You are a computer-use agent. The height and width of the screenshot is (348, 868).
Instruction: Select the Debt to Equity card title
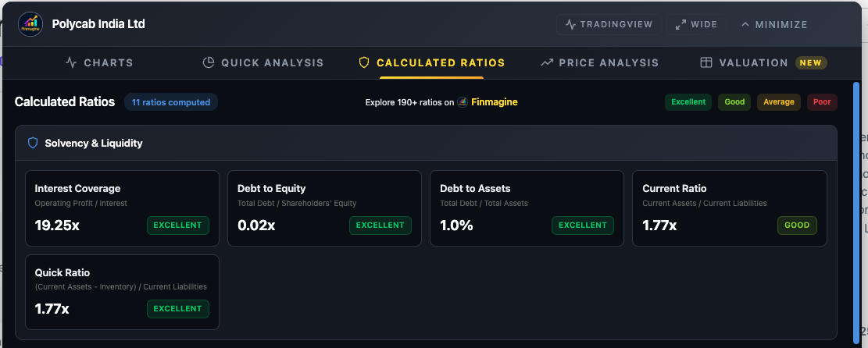(x=271, y=189)
